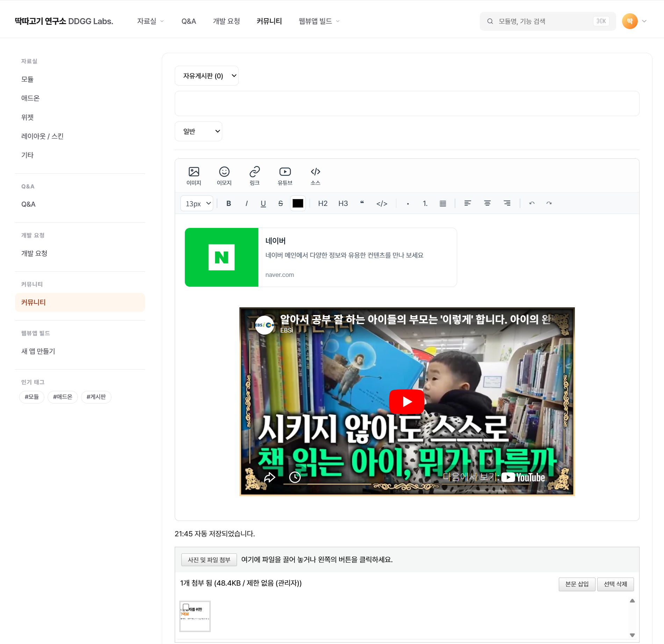Undo the last edit
Viewport: 664px width, 644px height.
(532, 203)
